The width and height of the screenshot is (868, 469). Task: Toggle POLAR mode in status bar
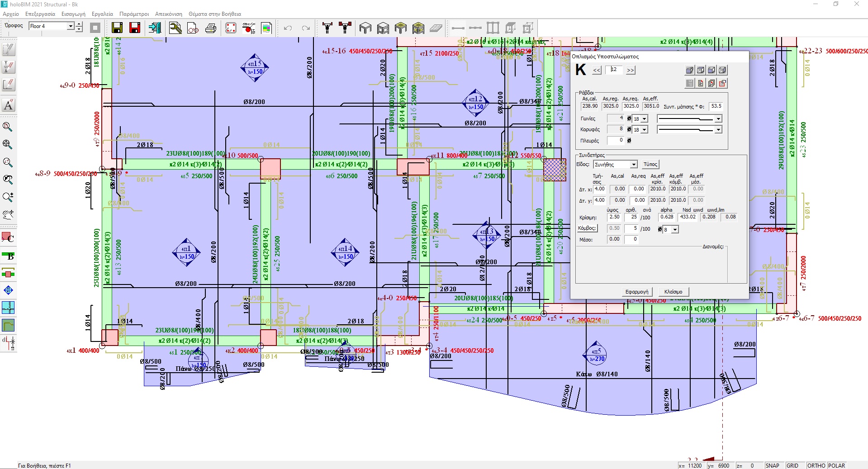(x=837, y=465)
